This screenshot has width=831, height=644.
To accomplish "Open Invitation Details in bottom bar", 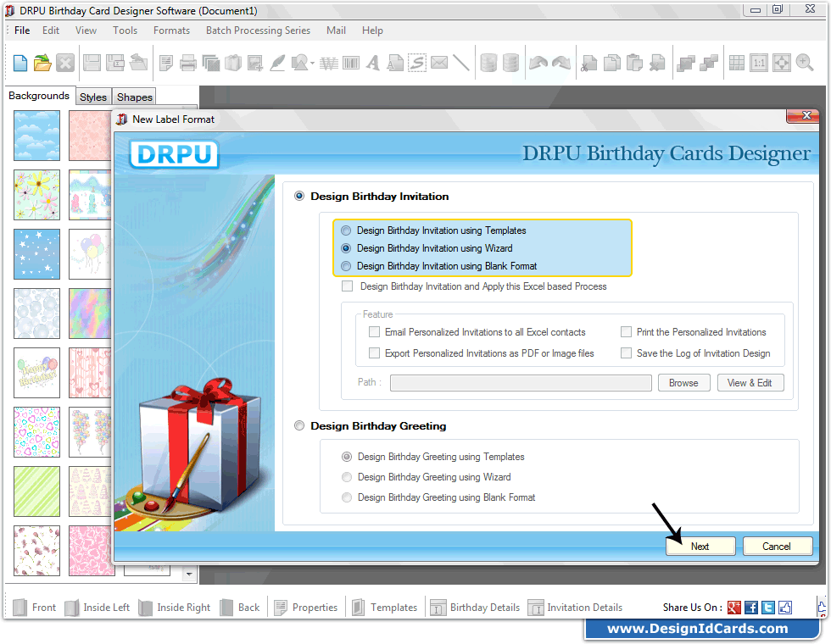I will pos(576,608).
